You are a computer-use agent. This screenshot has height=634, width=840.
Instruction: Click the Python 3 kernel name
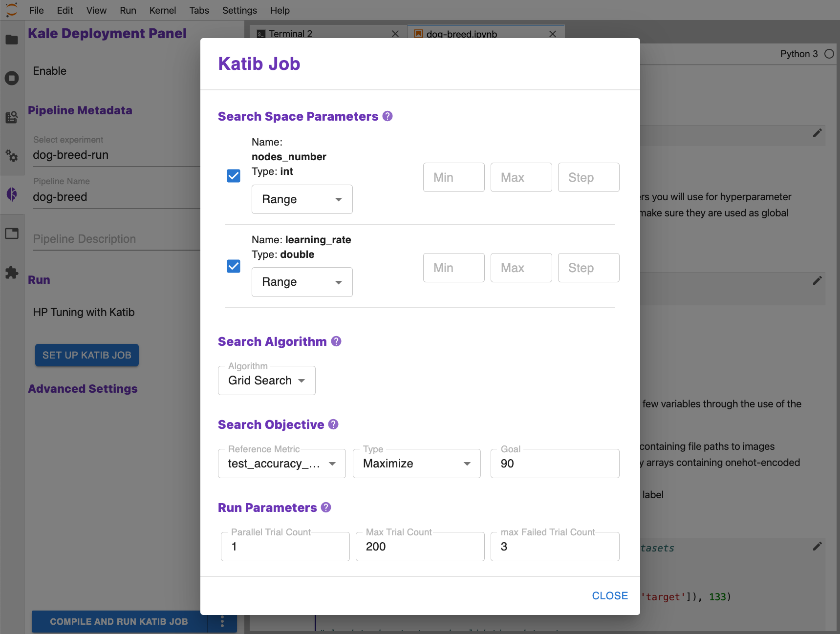(x=798, y=54)
